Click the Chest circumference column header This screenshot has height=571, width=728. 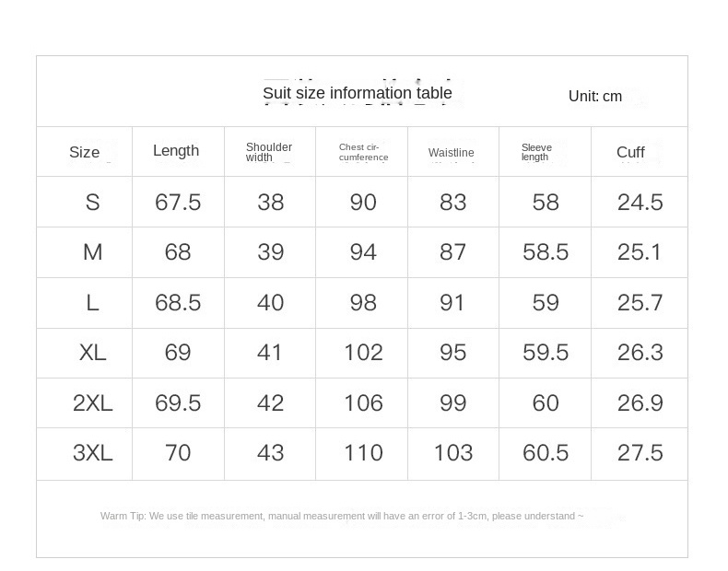pos(362,152)
